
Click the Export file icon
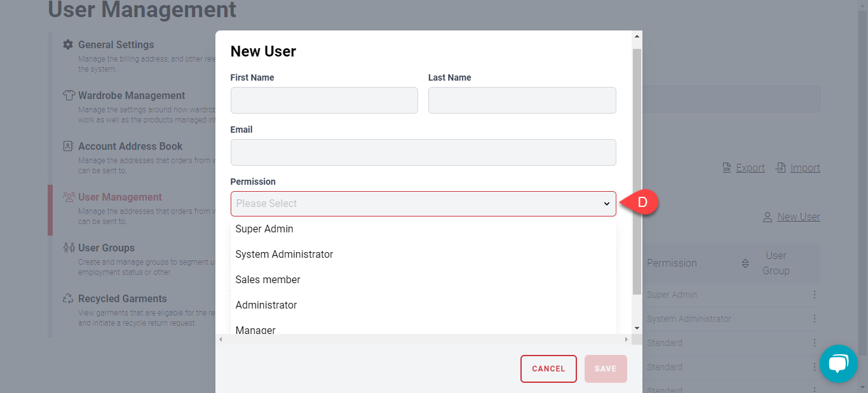pyautogui.click(x=727, y=168)
